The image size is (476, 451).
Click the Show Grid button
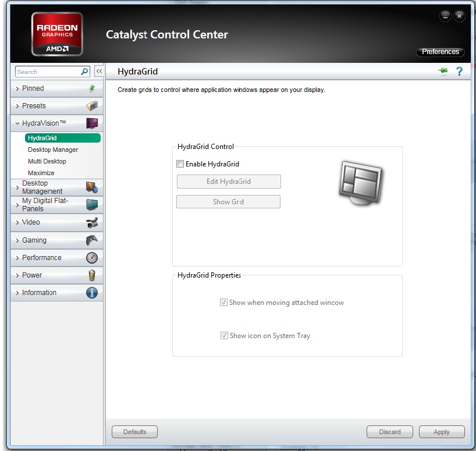click(x=228, y=201)
